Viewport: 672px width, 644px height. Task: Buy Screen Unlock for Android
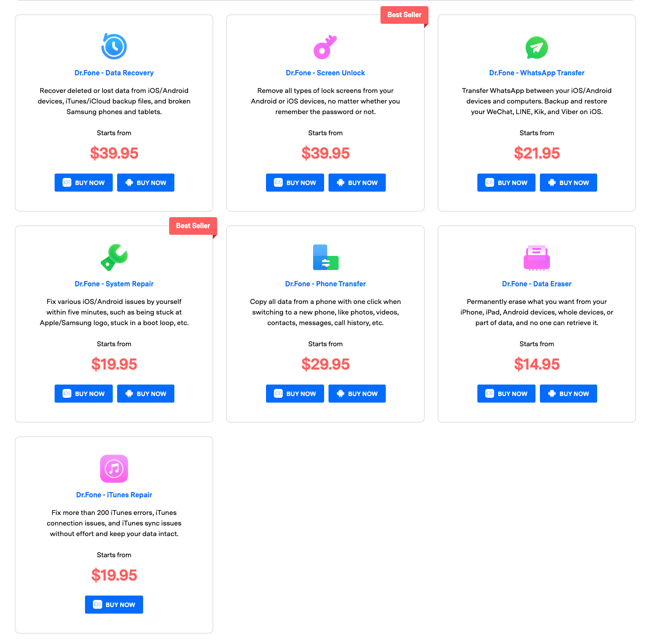click(357, 183)
